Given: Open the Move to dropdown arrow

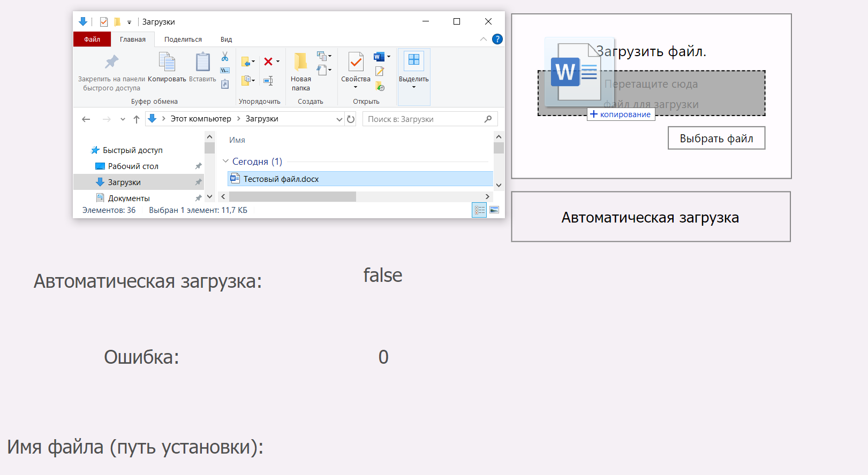Looking at the screenshot, I should pyautogui.click(x=253, y=62).
